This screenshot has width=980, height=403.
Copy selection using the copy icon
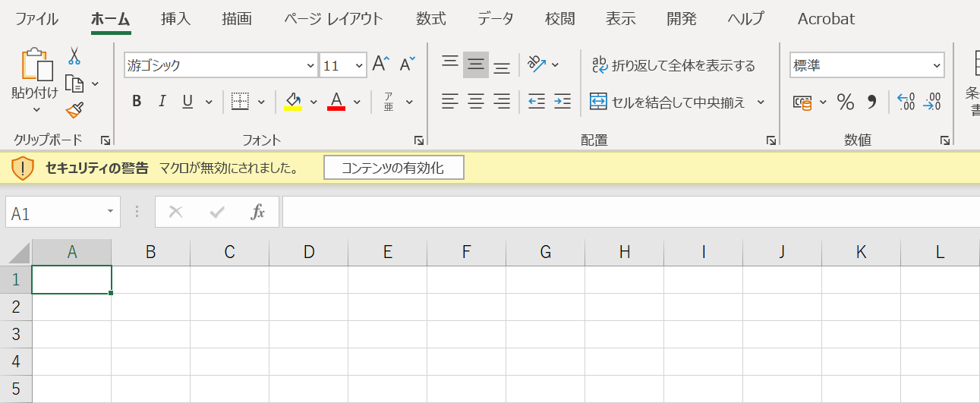pos(74,83)
